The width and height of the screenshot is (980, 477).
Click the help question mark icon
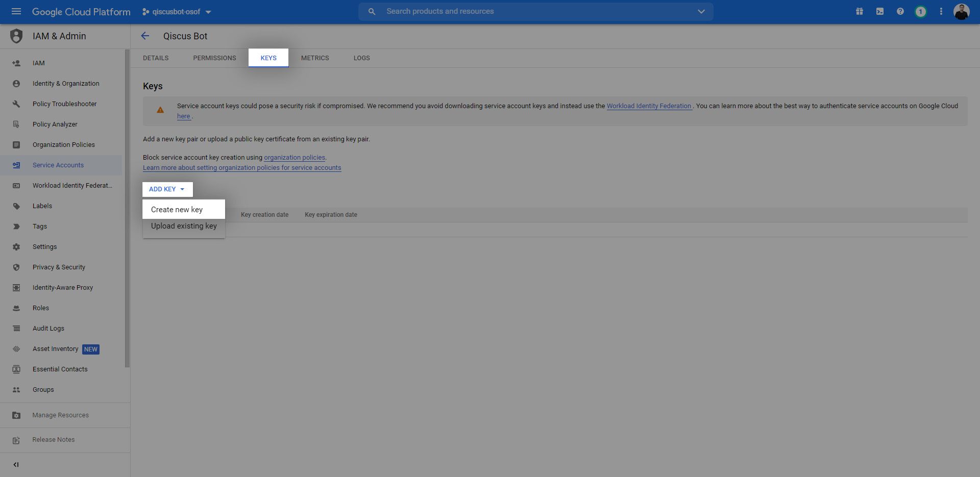coord(900,11)
